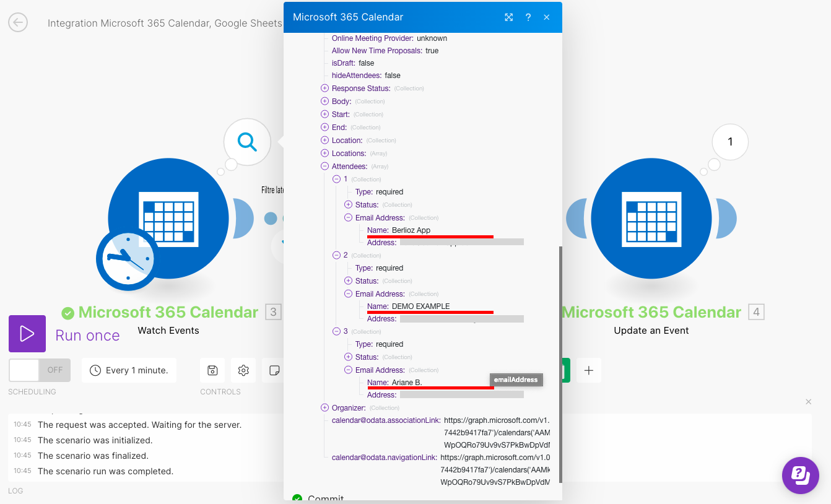Click the magnifier bubble above Watch Events module
Image resolution: width=831 pixels, height=504 pixels.
pyautogui.click(x=247, y=142)
